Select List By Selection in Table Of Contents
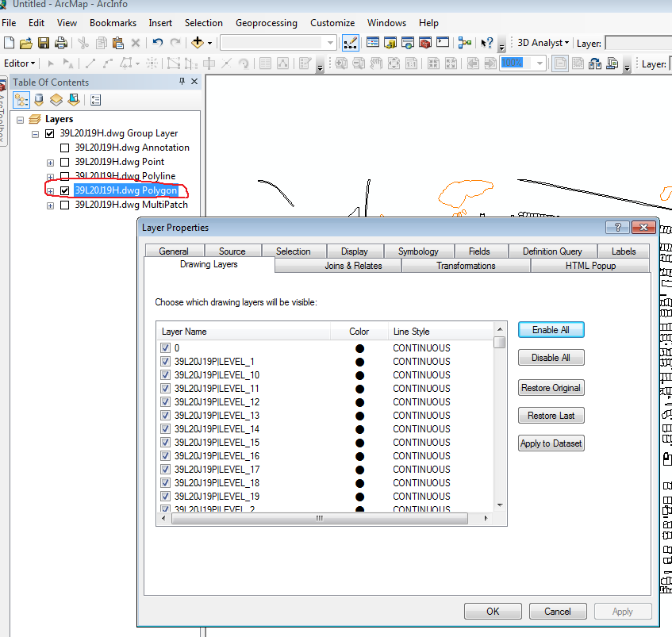This screenshot has width=672, height=637. 74,100
